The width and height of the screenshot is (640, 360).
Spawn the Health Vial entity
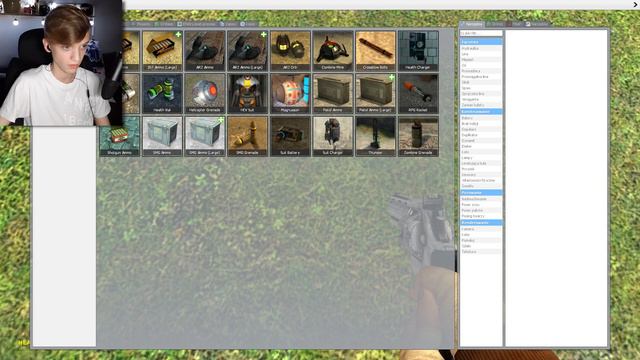point(162,93)
